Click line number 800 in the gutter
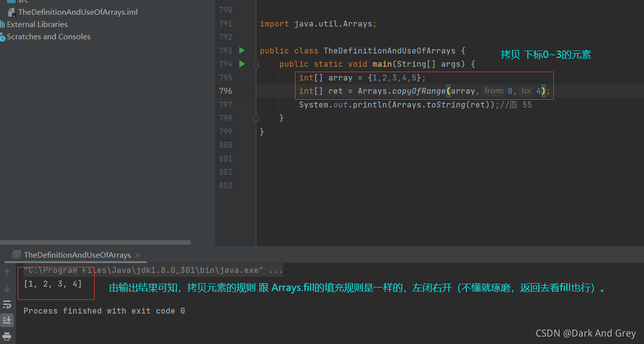 (226, 145)
